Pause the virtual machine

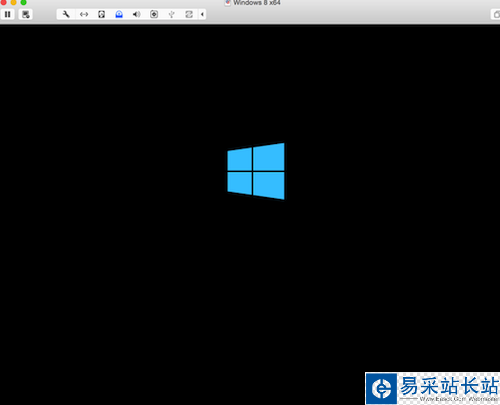point(7,14)
